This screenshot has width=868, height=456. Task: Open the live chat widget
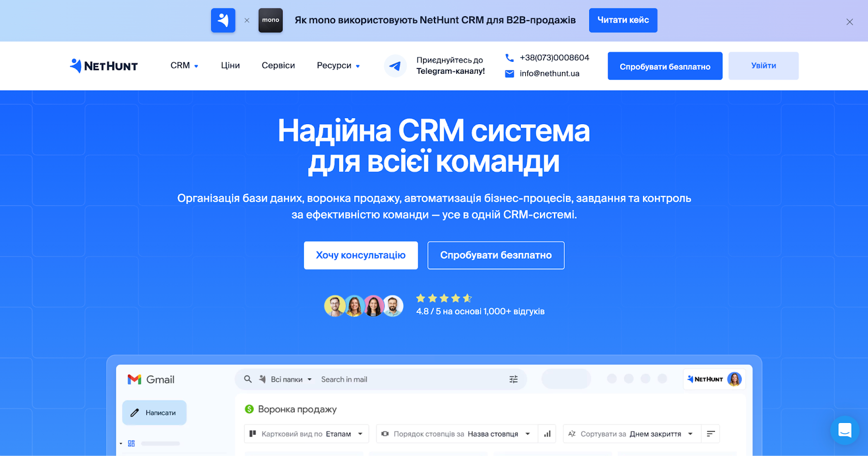pos(845,431)
